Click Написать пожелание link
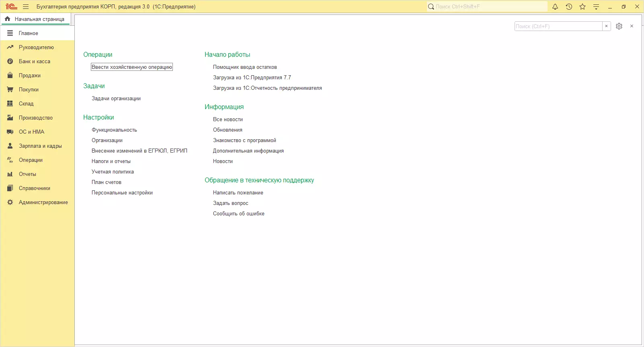 238,192
